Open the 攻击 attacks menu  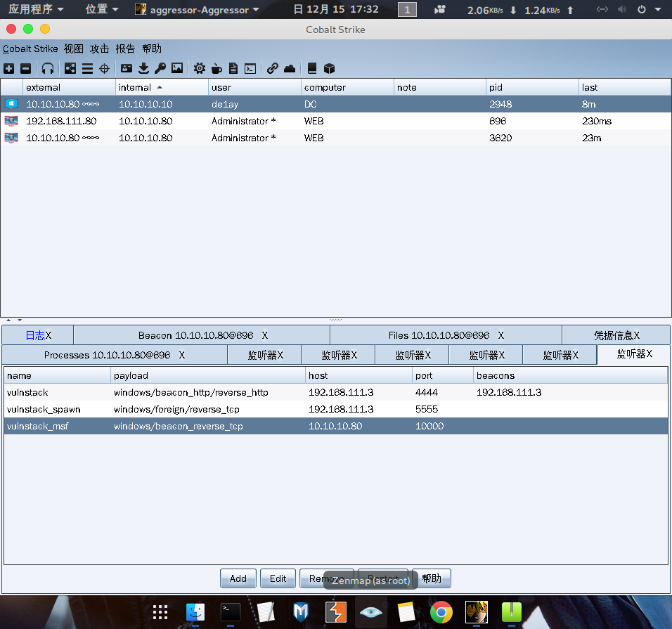[99, 49]
